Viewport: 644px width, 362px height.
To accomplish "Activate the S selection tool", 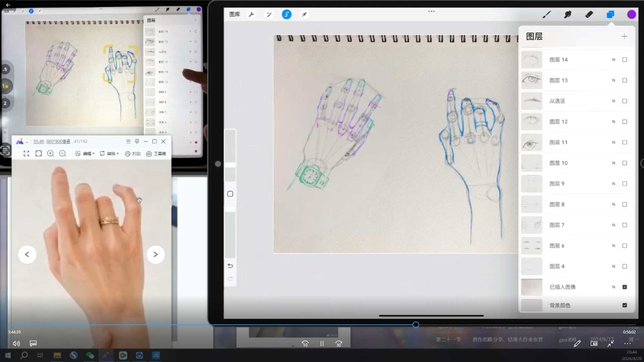I will click(x=286, y=14).
